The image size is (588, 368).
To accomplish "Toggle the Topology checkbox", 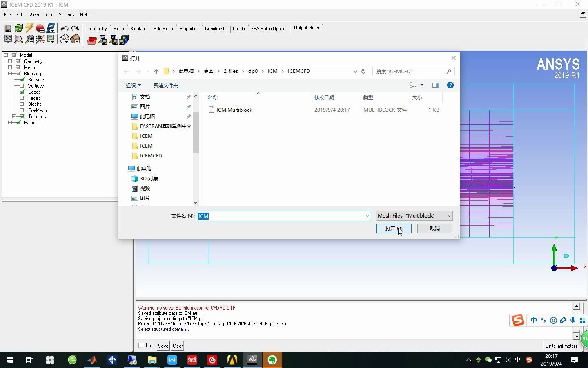I will (22, 117).
